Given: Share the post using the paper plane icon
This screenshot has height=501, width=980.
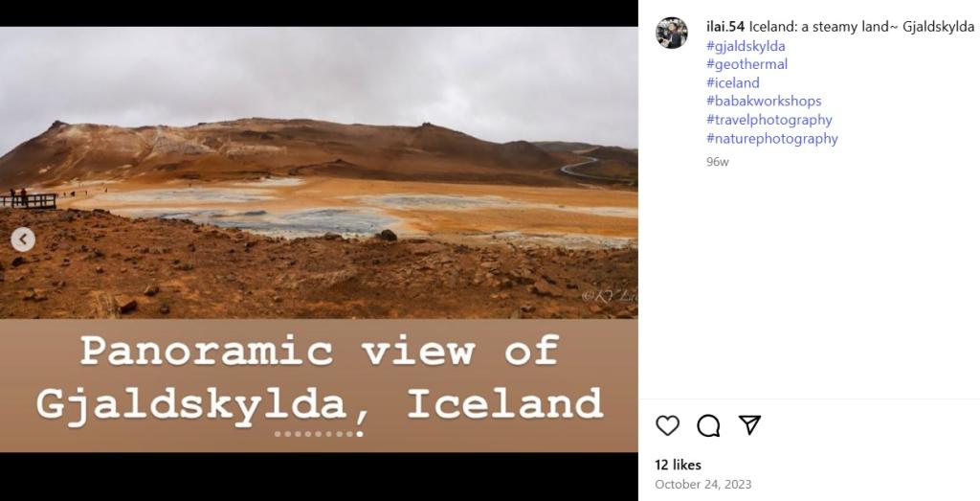Looking at the screenshot, I should point(749,424).
